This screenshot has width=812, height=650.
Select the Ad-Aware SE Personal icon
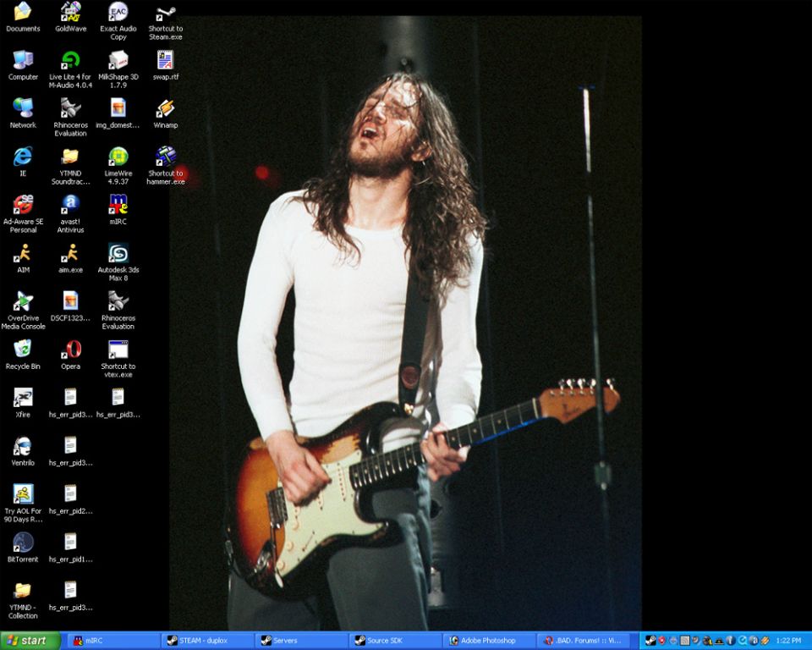(x=23, y=214)
